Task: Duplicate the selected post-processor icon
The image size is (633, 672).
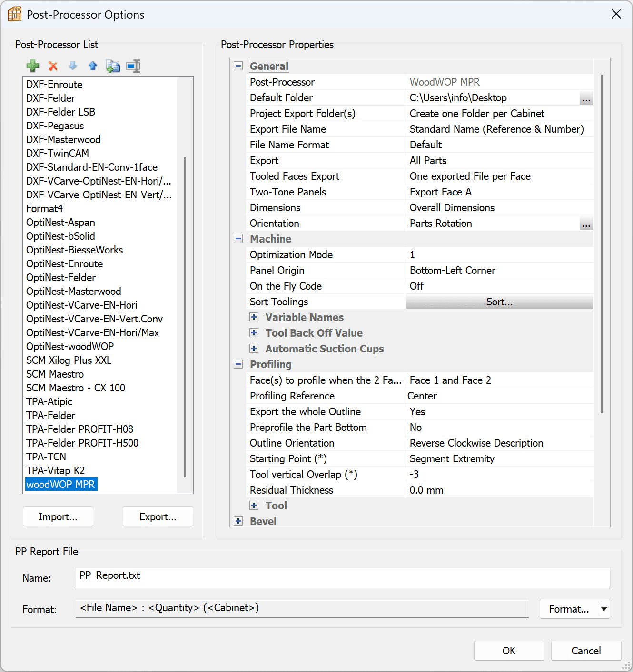Action: coord(113,66)
